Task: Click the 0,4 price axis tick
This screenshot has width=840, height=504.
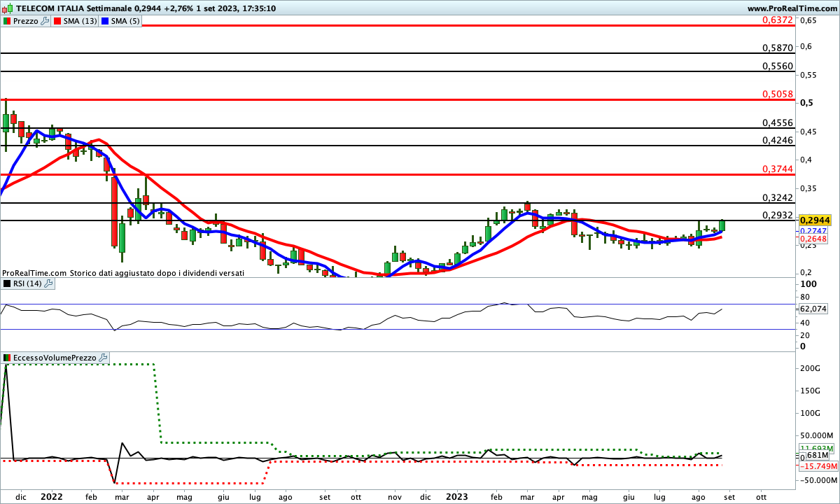Action: (x=806, y=160)
